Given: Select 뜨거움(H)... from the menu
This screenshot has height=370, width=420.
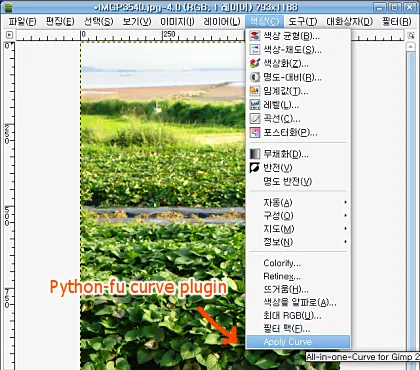Looking at the screenshot, I should point(298,289).
